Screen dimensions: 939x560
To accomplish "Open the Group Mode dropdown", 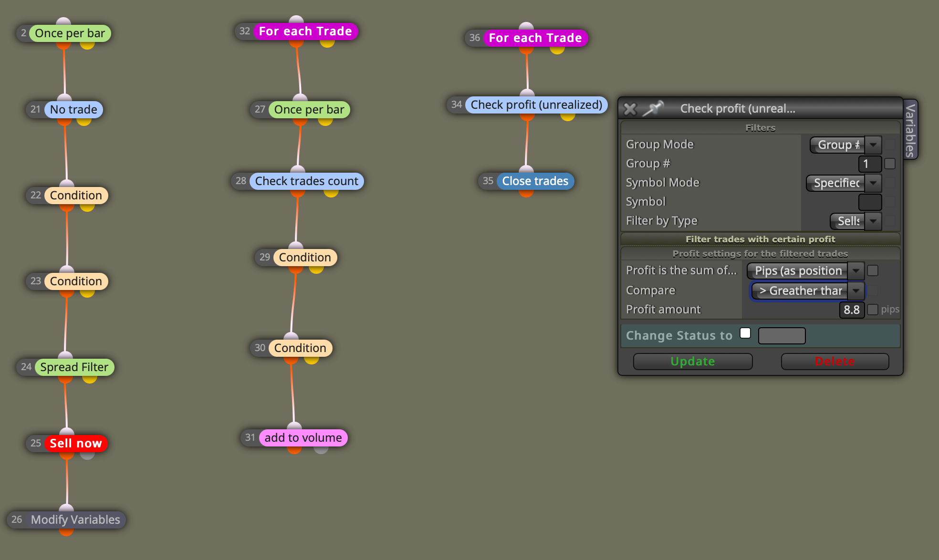I will click(x=845, y=145).
